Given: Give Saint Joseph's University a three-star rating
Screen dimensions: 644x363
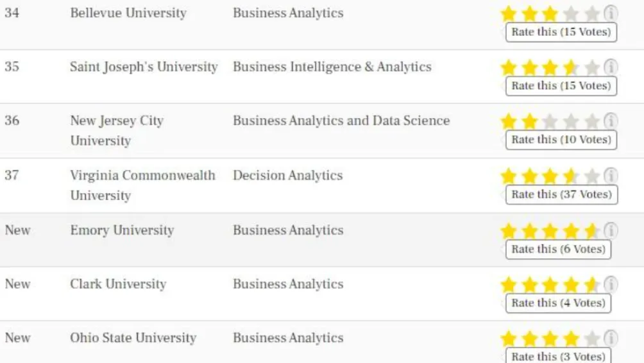Looking at the screenshot, I should pos(550,67).
